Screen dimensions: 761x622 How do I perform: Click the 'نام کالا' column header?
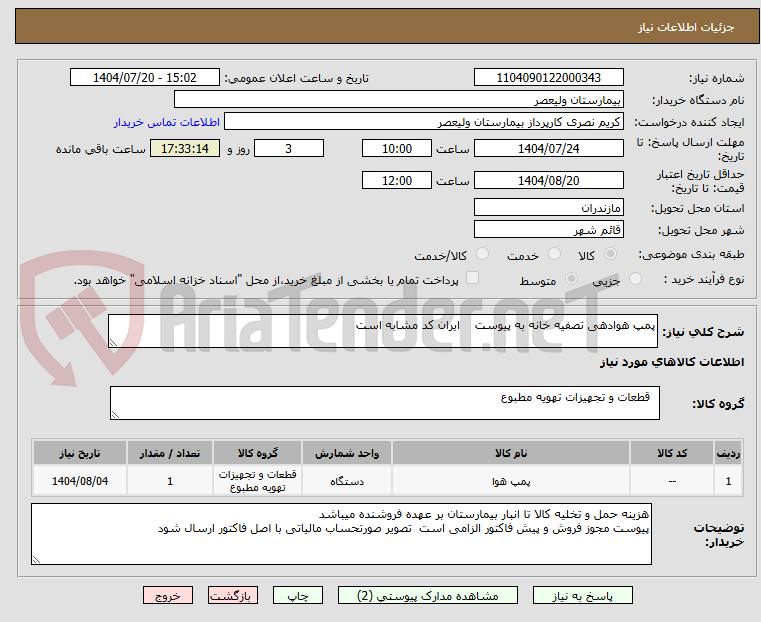click(x=511, y=453)
